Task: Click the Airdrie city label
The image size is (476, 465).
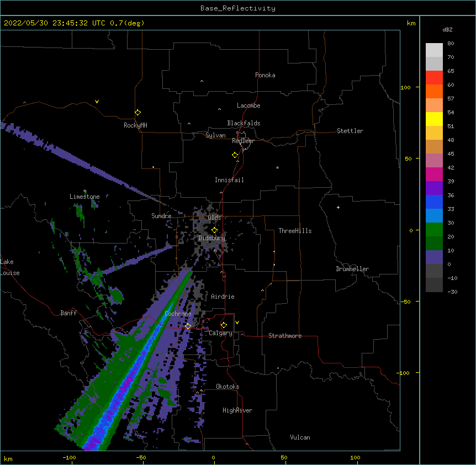Action: [223, 297]
